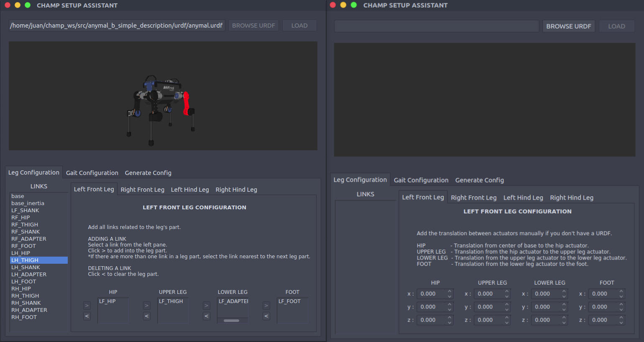Click the enabled BROWSE URDF button

(568, 26)
